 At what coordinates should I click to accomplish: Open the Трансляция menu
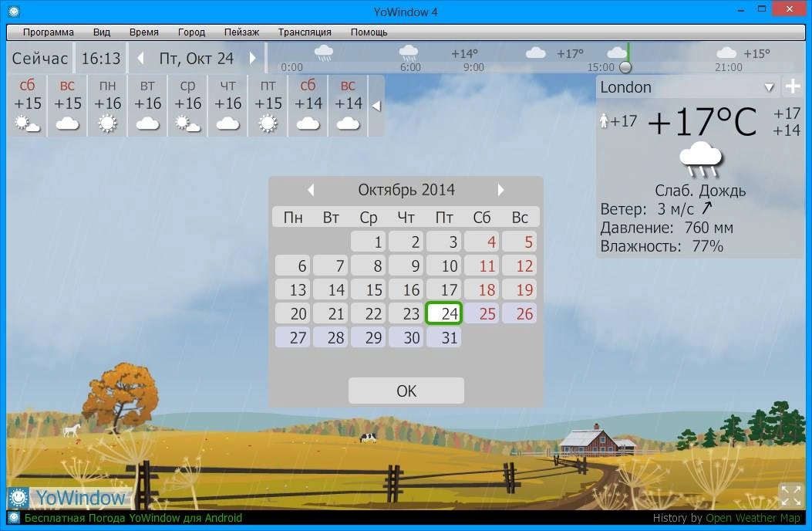tap(305, 32)
